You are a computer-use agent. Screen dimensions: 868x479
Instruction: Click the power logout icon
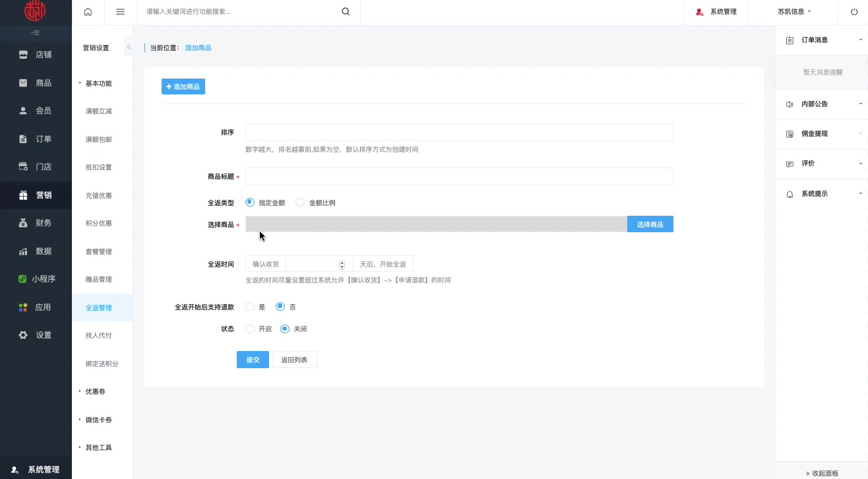tap(854, 12)
